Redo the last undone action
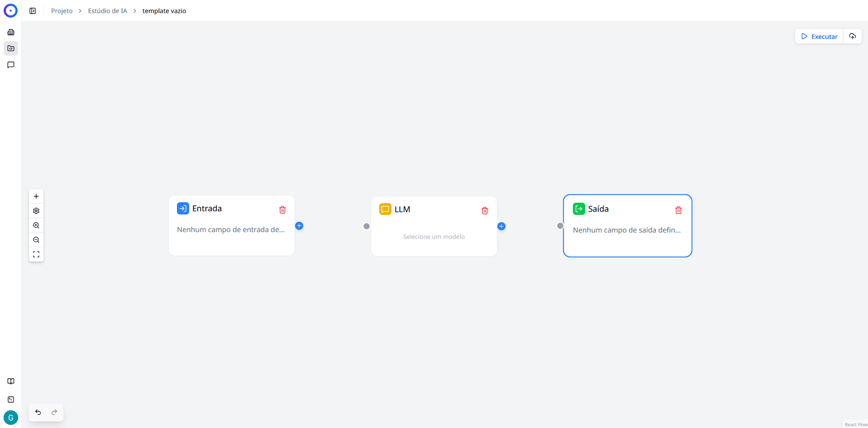868x428 pixels. click(54, 412)
